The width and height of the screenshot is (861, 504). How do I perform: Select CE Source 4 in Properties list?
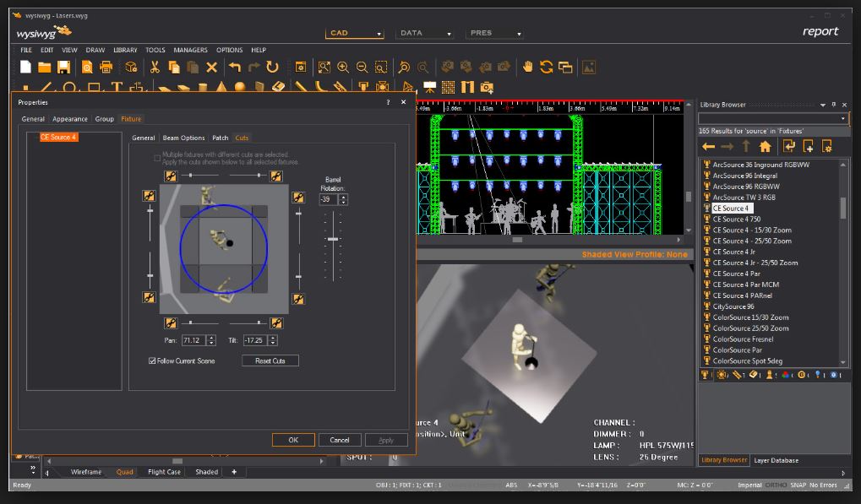58,137
